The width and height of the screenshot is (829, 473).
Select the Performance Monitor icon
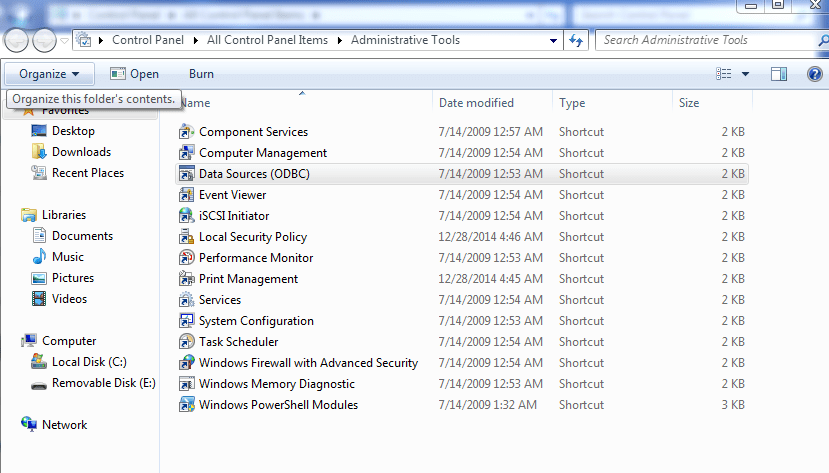(186, 258)
